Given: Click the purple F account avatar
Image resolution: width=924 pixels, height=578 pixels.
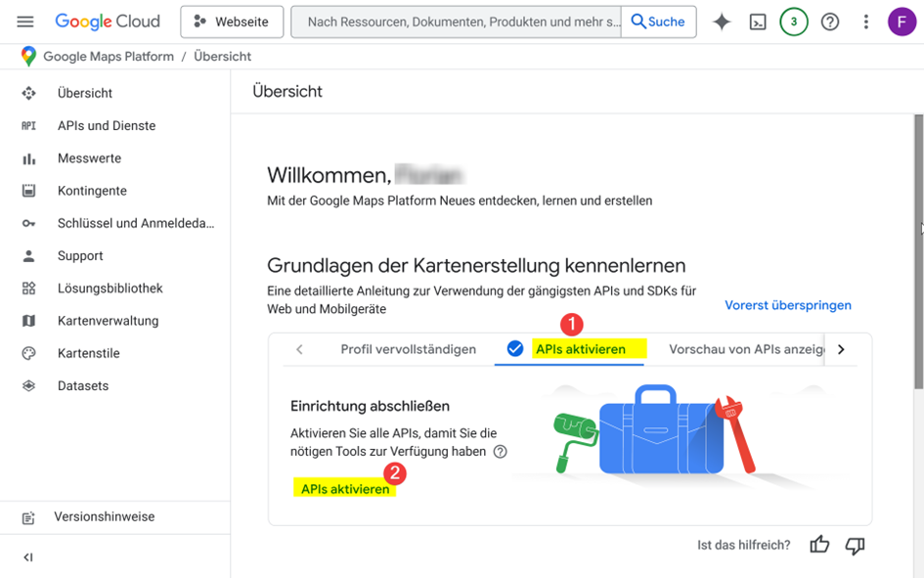Looking at the screenshot, I should coord(902,22).
